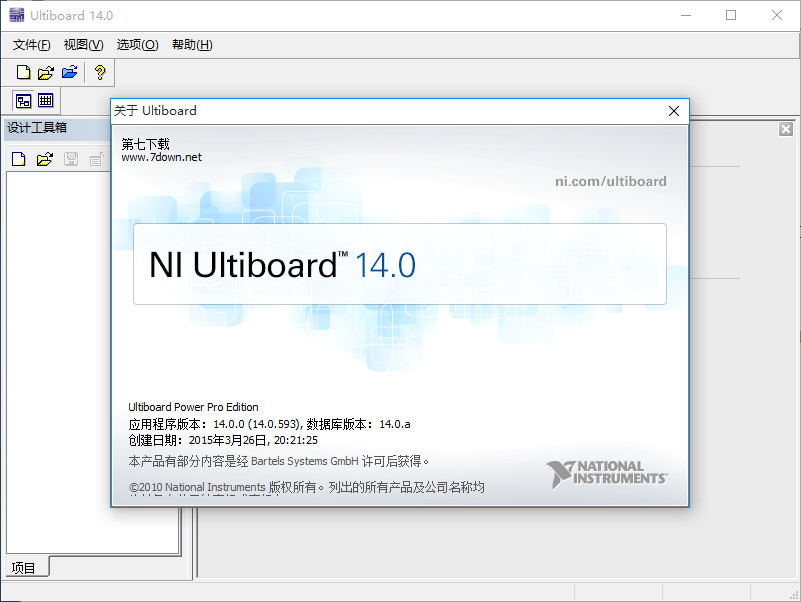The height and width of the screenshot is (602, 801).
Task: Click the blue Open sample folder icon
Action: (x=69, y=73)
